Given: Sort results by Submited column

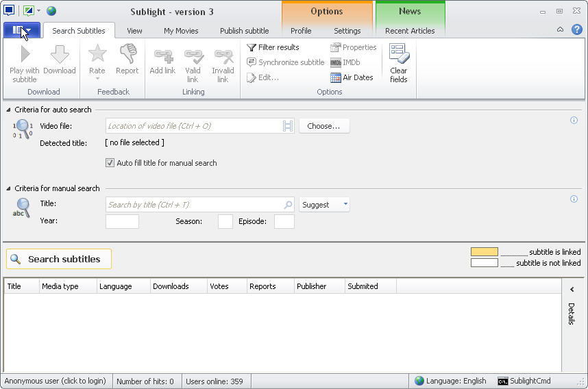Looking at the screenshot, I should [x=371, y=286].
